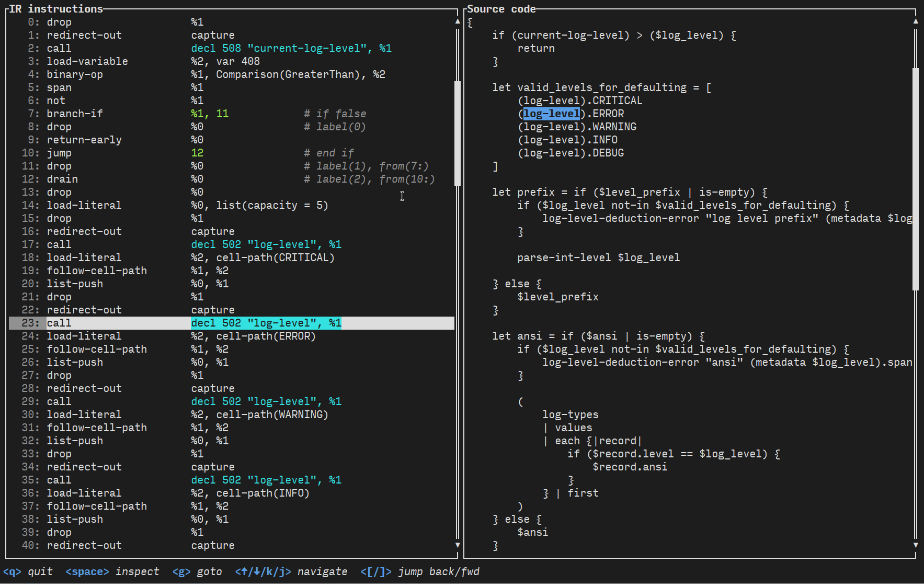Select instruction 30: load-literal WARNING
The height and width of the screenshot is (584, 924).
tap(232, 414)
